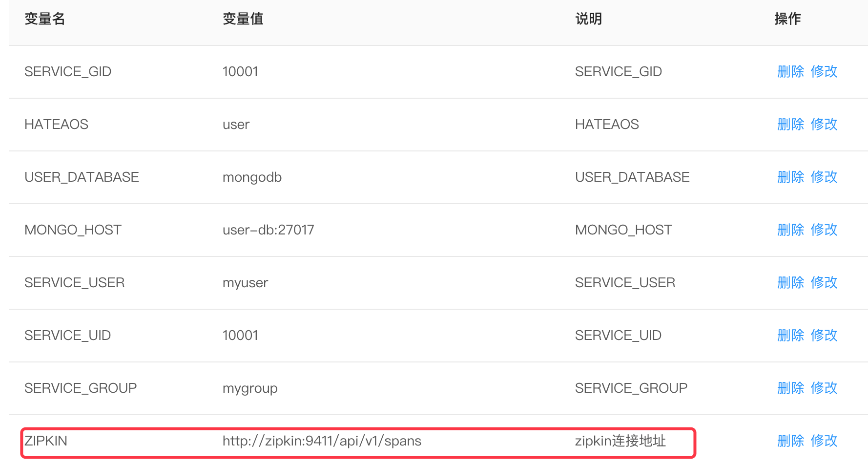Screen dimensions: 868x466
Task: Click the 'mygroup' value cell
Action: coord(250,388)
